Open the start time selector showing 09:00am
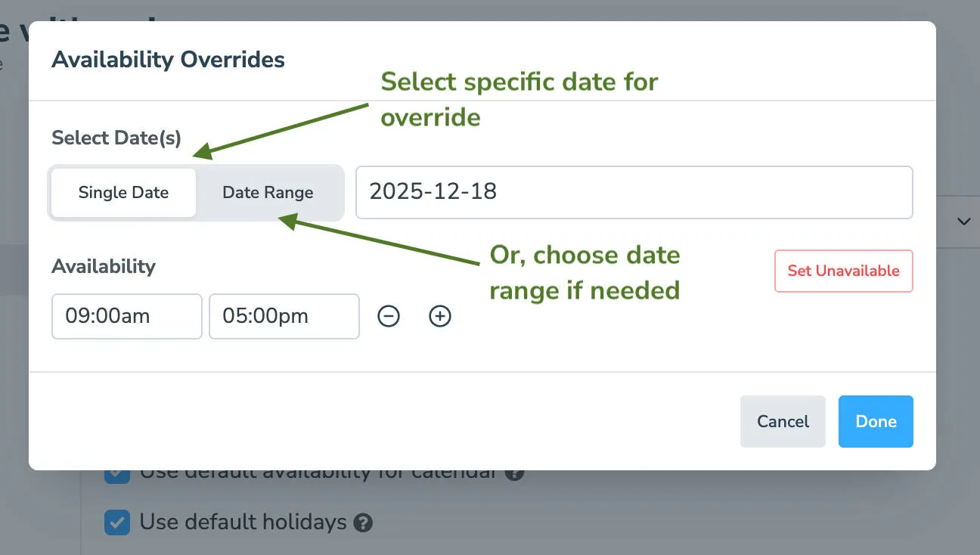Screen dimensions: 980x555 tap(126, 316)
